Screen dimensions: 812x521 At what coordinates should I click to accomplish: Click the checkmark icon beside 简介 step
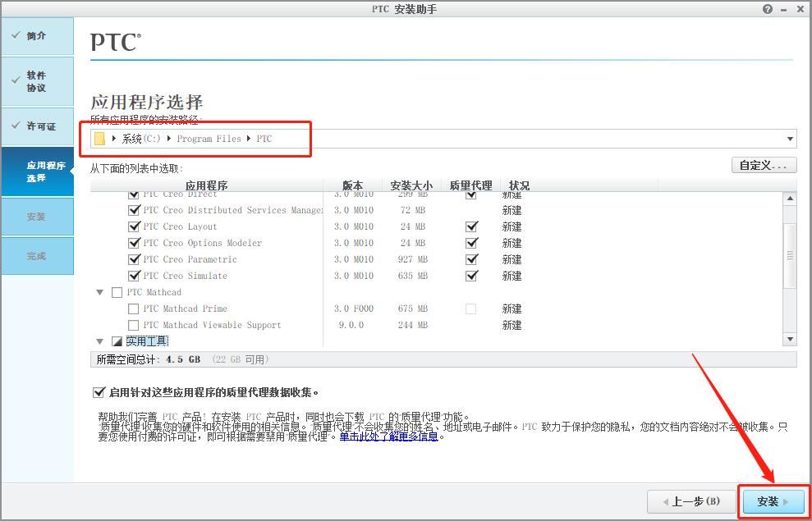pyautogui.click(x=18, y=36)
